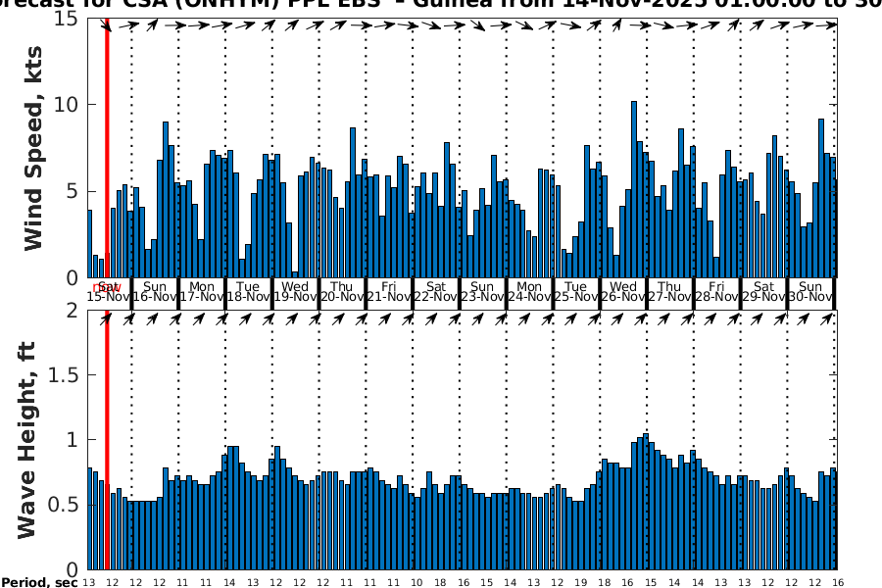882x588 pixels.
Task: Select the red 'now' marker line in wind chart
Action: 107,147
